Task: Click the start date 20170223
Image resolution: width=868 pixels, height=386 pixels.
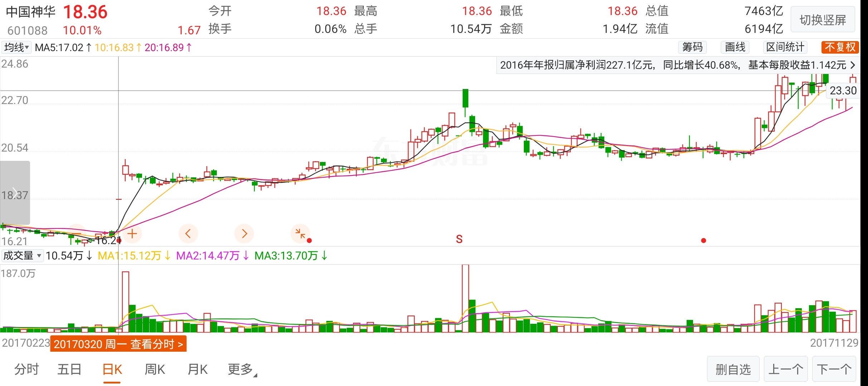Action: (x=26, y=343)
